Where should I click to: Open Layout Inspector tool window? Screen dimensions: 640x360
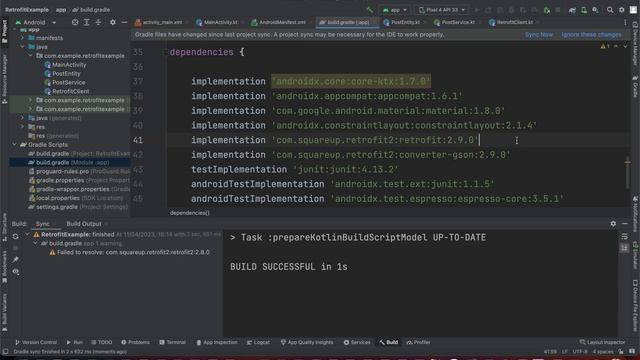tap(602, 342)
